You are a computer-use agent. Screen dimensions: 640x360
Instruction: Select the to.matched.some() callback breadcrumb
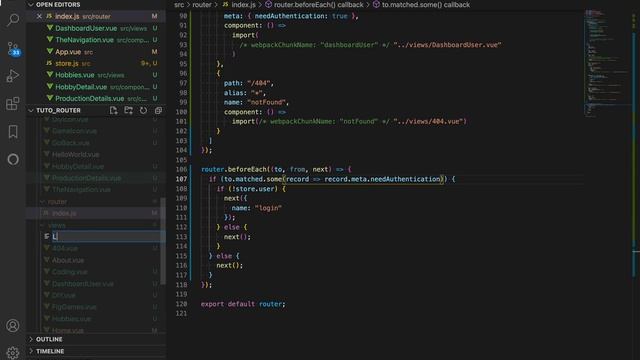coord(426,4)
